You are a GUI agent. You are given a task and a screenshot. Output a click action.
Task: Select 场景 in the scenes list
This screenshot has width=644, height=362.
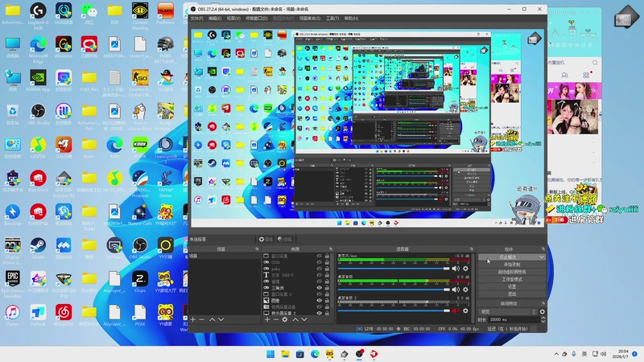225,256
